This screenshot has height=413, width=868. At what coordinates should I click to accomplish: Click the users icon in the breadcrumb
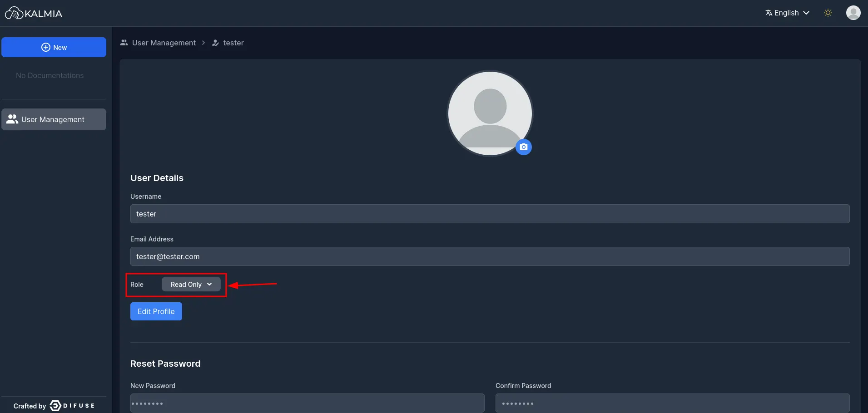[124, 43]
